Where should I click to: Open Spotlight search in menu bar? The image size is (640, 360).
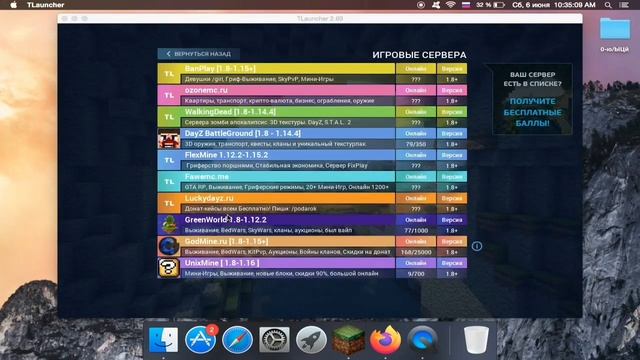(608, 5)
